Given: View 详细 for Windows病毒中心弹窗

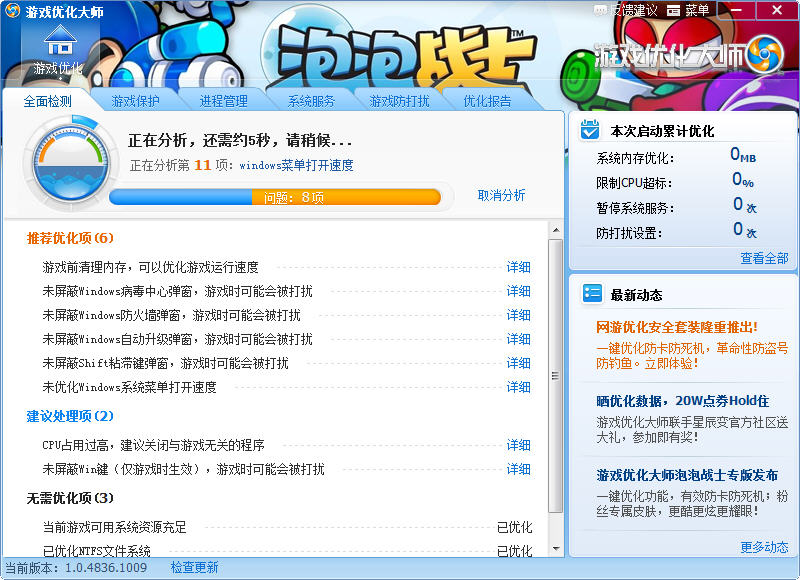Looking at the screenshot, I should 518,291.
